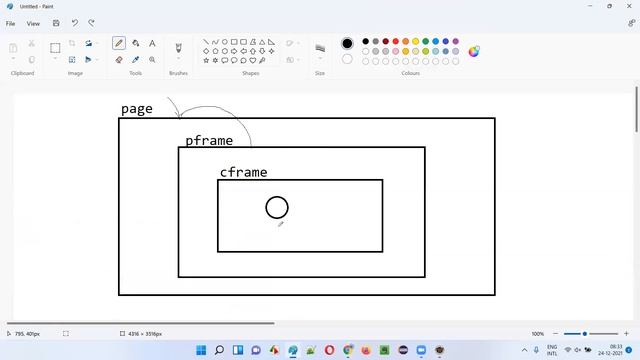Click the Redo arrow
Screen dimensions: 640x360
[91, 23]
